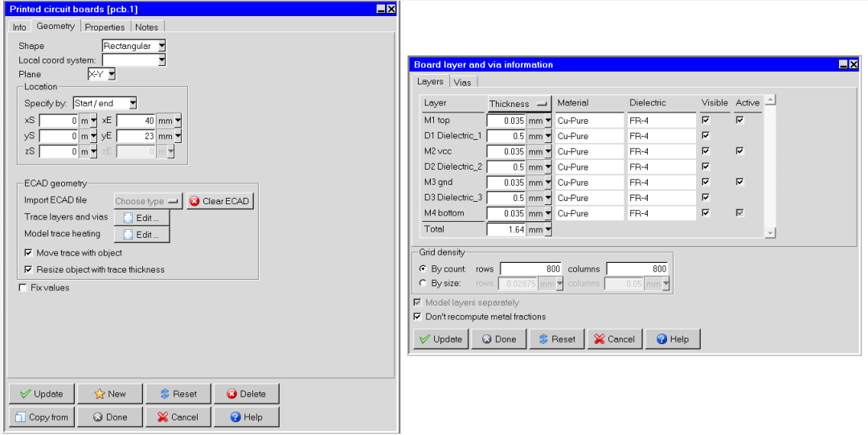
Task: Click the Delete button
Action: [x=247, y=394]
